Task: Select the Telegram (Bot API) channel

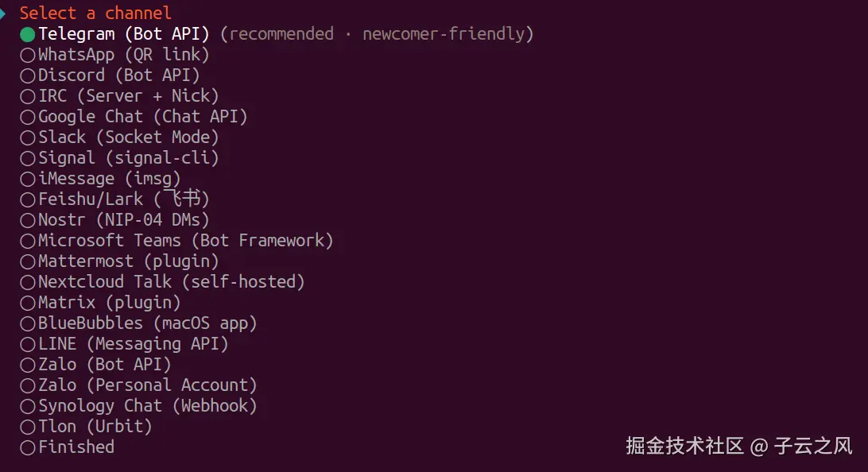Action: click(119, 33)
